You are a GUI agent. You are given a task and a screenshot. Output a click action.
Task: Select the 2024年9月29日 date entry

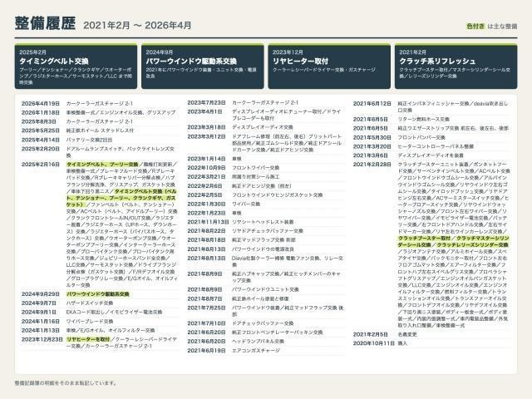(x=41, y=294)
